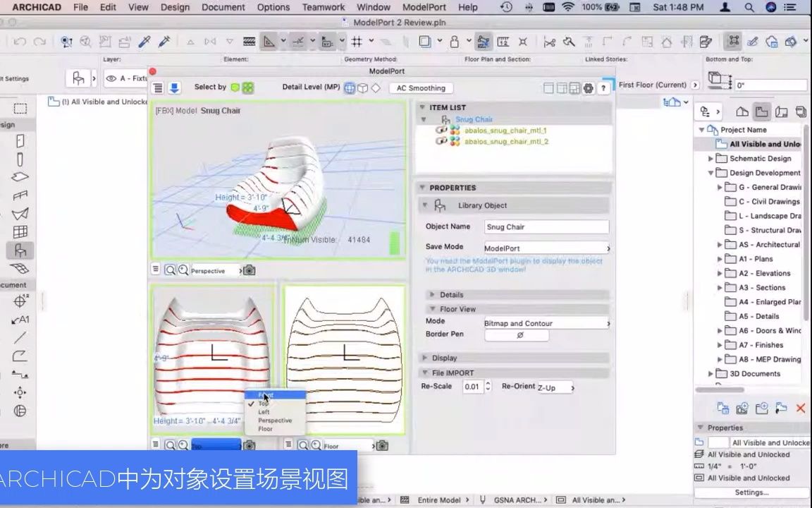Click the blue download arrow icon in ModelPort dialog
This screenshot has width=812, height=508.
tap(173, 87)
